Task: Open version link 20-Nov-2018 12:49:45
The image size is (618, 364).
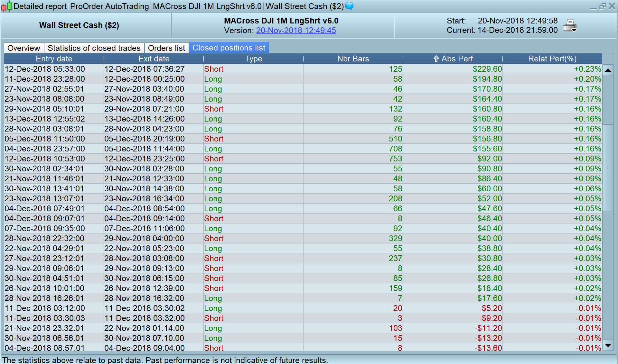Action: [x=296, y=31]
